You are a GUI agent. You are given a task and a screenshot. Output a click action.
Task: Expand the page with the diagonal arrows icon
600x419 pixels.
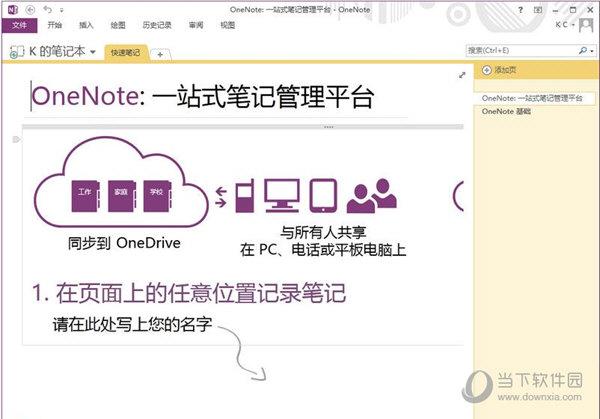462,75
